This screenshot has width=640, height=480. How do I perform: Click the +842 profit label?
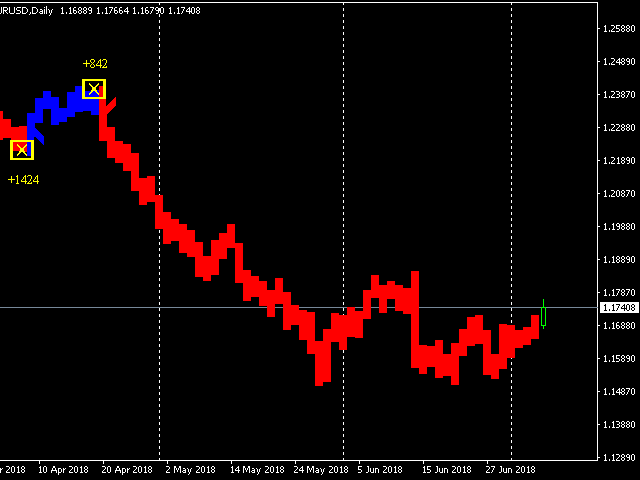click(95, 64)
